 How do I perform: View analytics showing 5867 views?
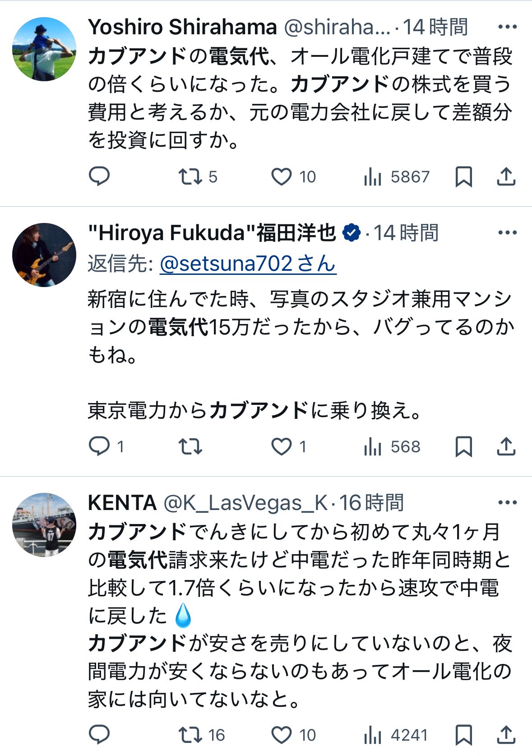coord(396,176)
